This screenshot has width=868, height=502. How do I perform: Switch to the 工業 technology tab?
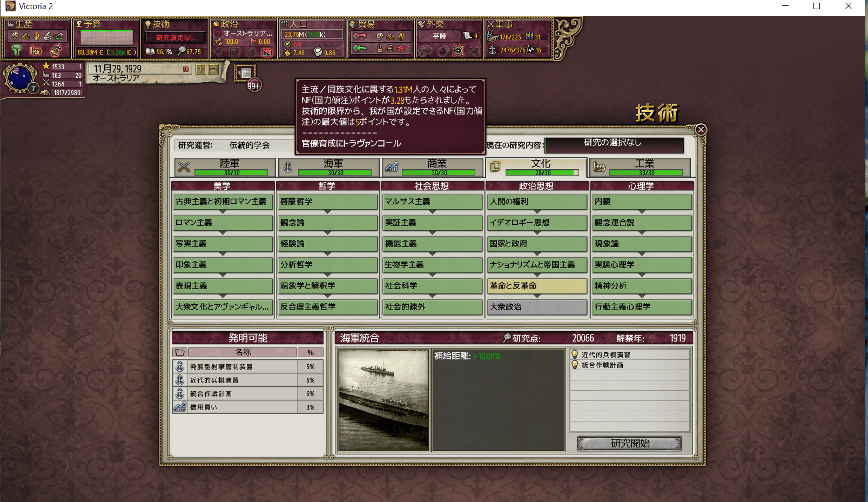[640, 167]
